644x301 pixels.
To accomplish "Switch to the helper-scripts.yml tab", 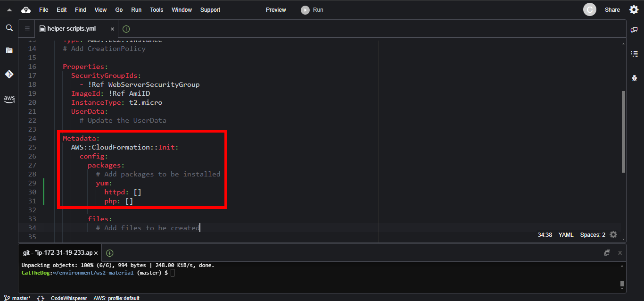I will [x=71, y=29].
